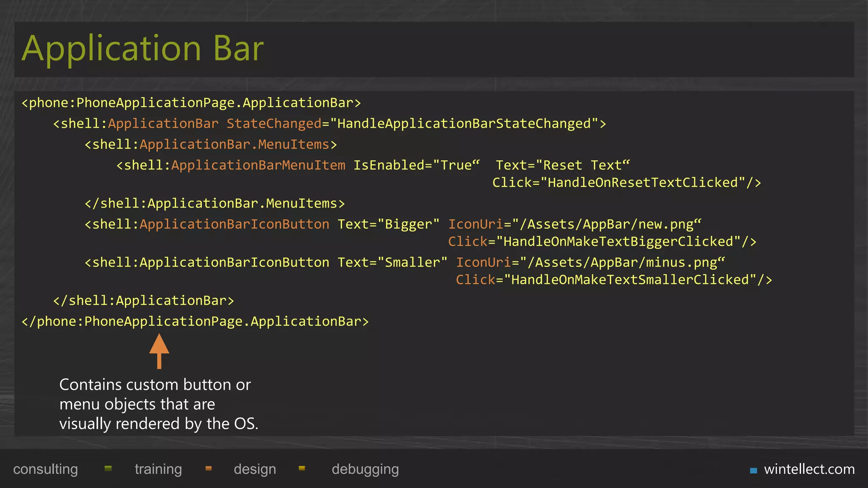Click the consulting footer label

coord(45,469)
